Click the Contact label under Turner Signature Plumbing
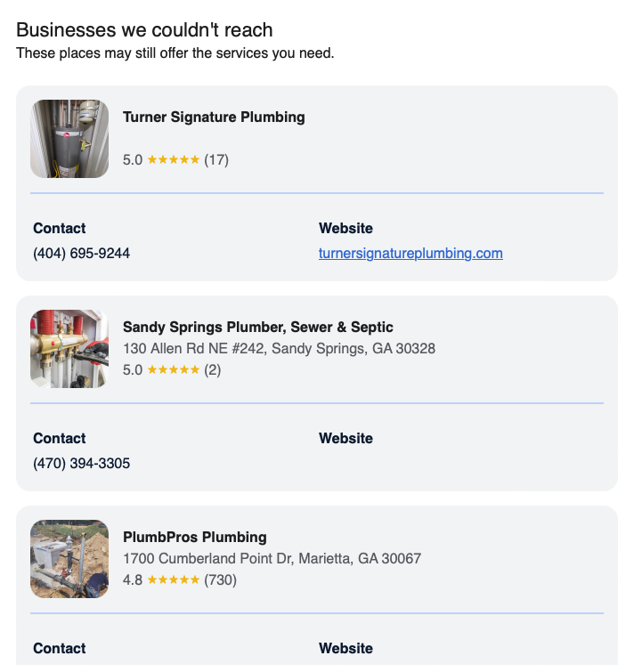 (x=60, y=229)
